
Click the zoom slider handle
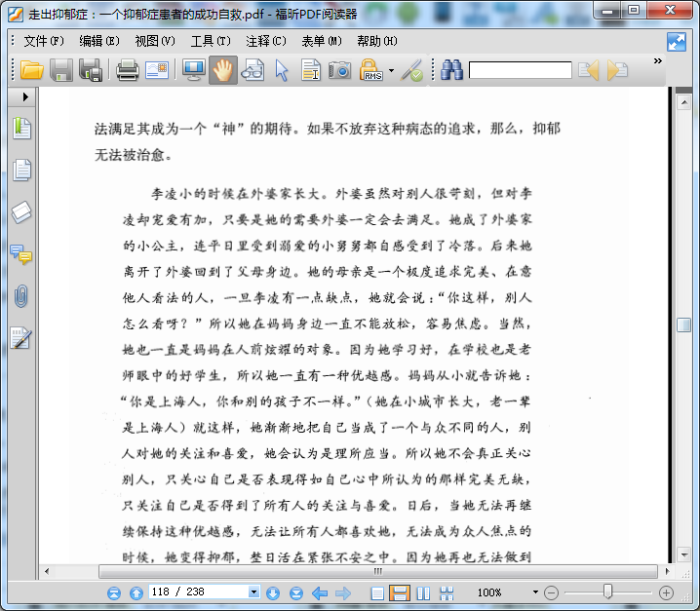607,592
